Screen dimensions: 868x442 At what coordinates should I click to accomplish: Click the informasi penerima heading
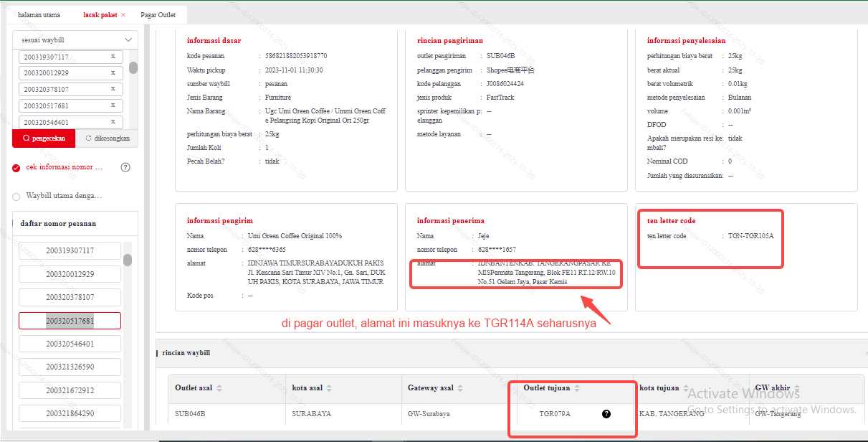[x=451, y=221]
